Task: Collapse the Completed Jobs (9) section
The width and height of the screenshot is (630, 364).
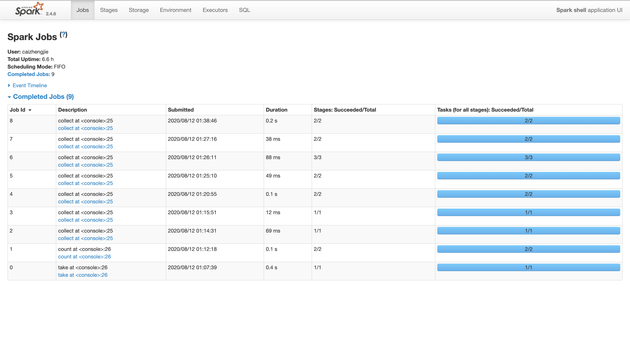Action: click(x=40, y=97)
